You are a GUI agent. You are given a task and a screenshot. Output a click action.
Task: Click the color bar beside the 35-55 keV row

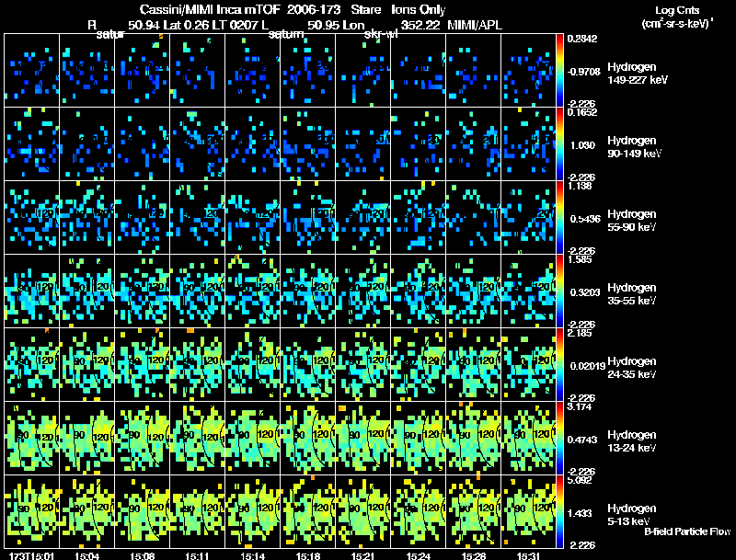click(x=559, y=291)
